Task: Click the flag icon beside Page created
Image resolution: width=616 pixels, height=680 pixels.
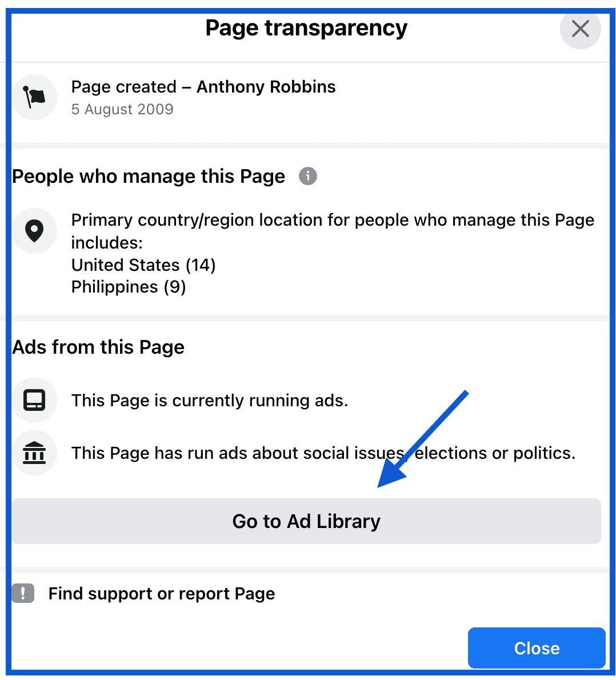Action: tap(34, 97)
